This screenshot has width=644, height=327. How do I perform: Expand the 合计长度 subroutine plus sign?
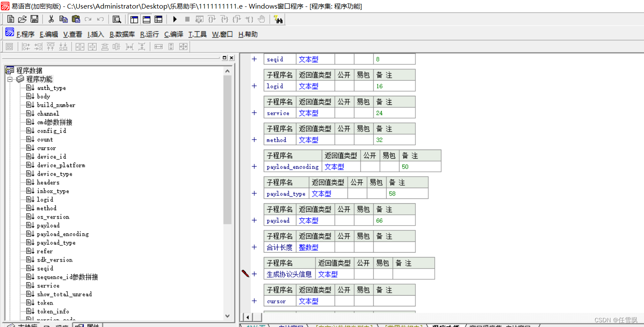pyautogui.click(x=254, y=247)
